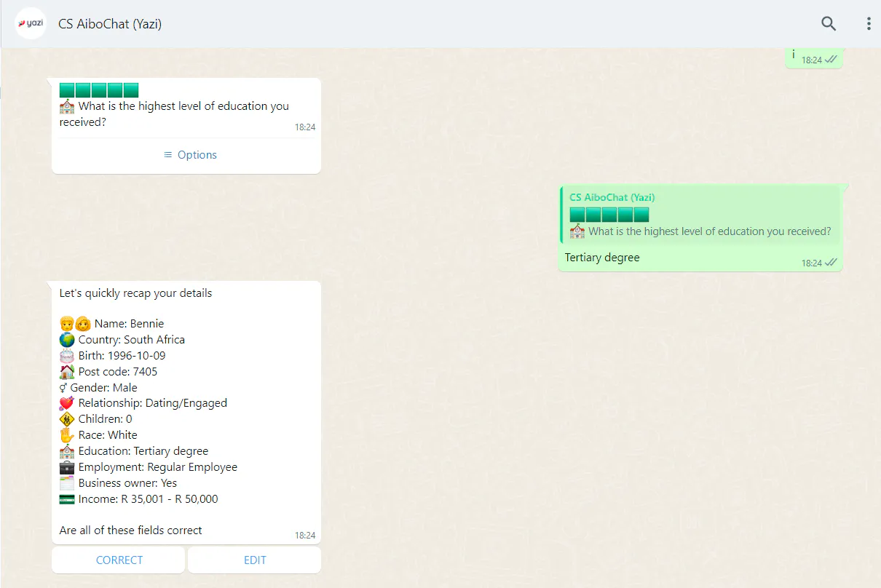Click the people emoji next to Name
This screenshot has height=588, width=881.
(x=75, y=324)
